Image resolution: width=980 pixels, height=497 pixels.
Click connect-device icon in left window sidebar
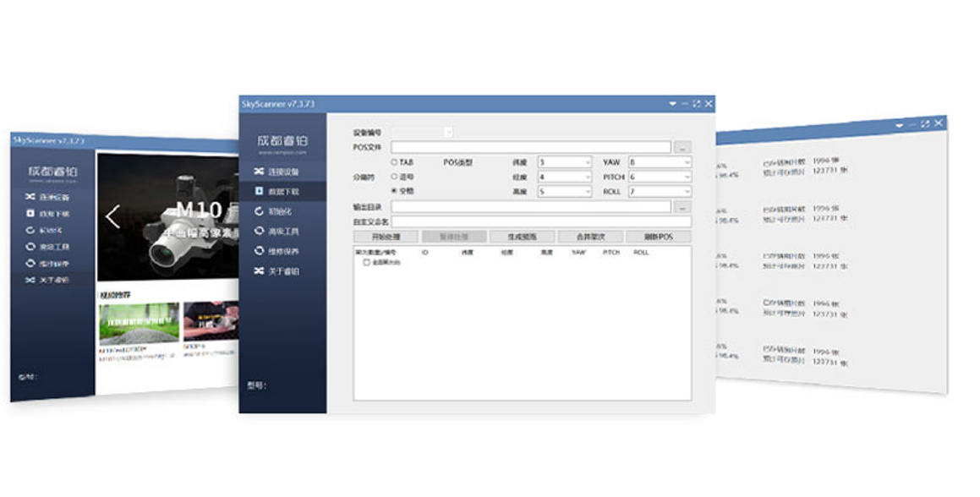(x=30, y=196)
